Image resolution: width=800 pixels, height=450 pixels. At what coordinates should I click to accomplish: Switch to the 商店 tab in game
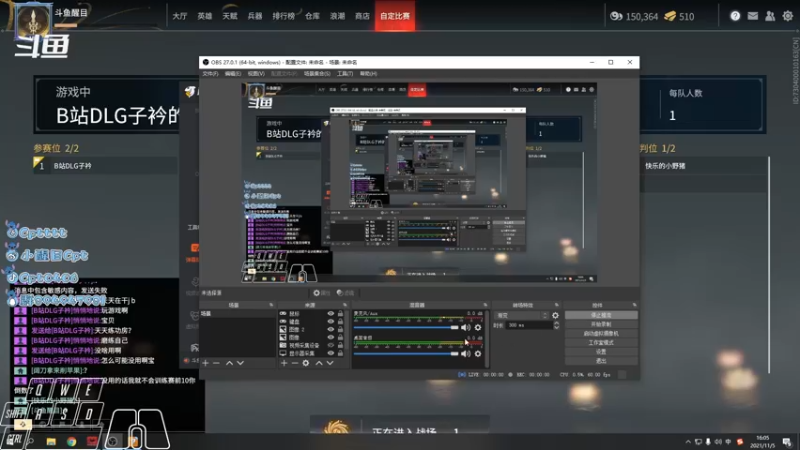point(362,16)
